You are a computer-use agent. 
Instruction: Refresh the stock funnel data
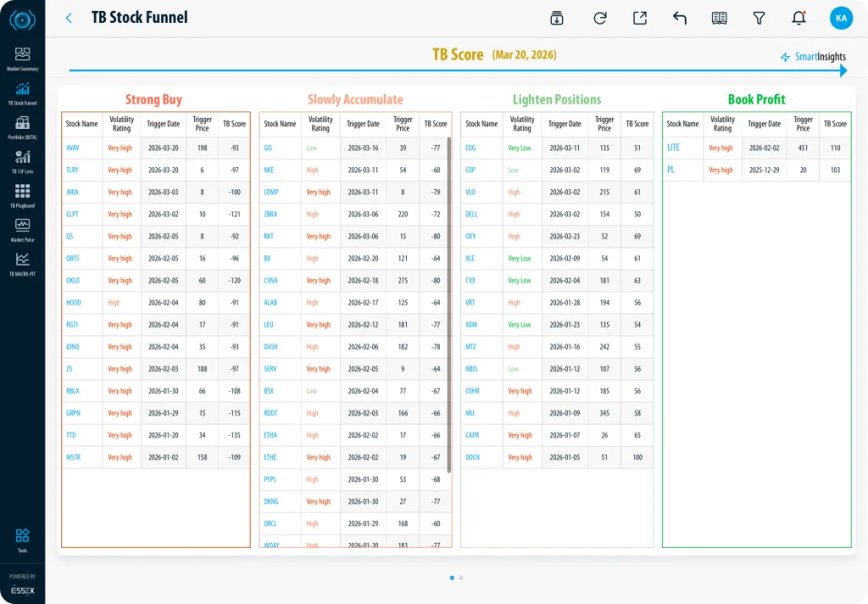click(600, 18)
